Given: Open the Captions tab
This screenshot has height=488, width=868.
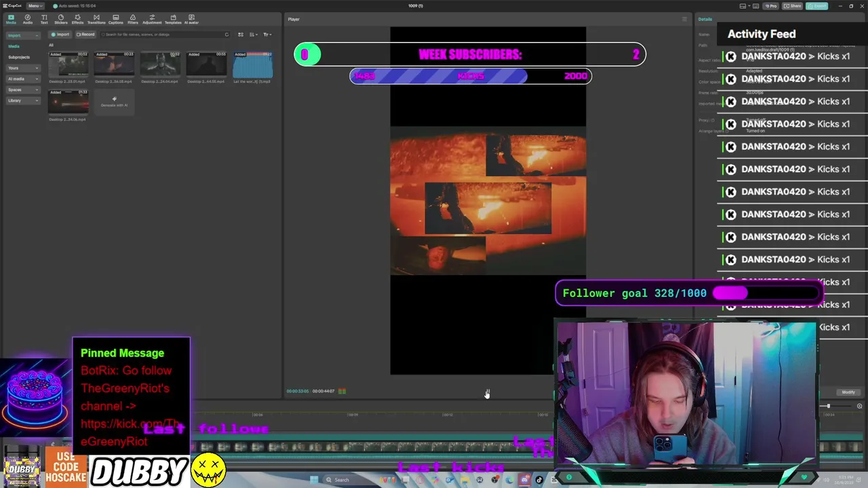Looking at the screenshot, I should pyautogui.click(x=116, y=19).
